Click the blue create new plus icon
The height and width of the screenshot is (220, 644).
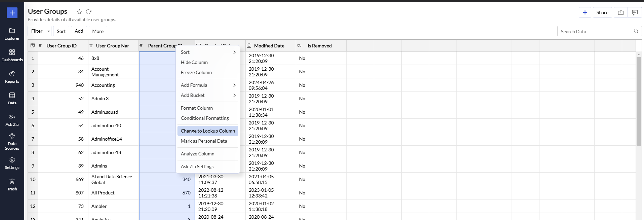coord(12,13)
